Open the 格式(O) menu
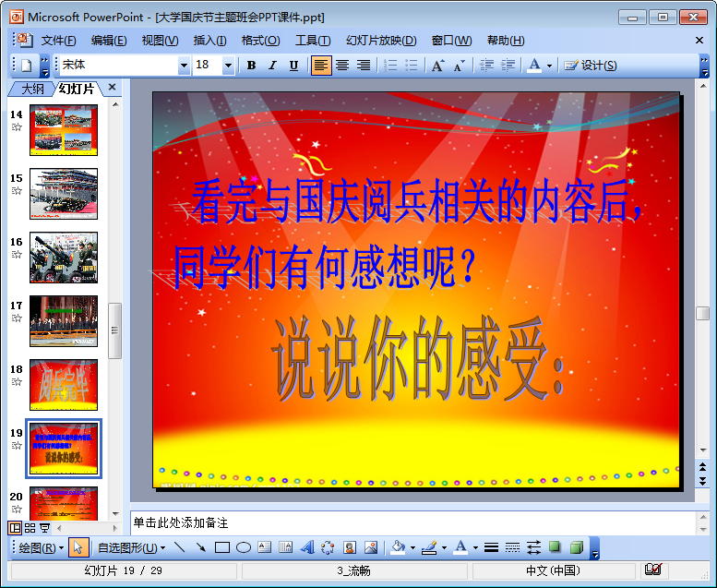This screenshot has width=717, height=588. [x=260, y=41]
